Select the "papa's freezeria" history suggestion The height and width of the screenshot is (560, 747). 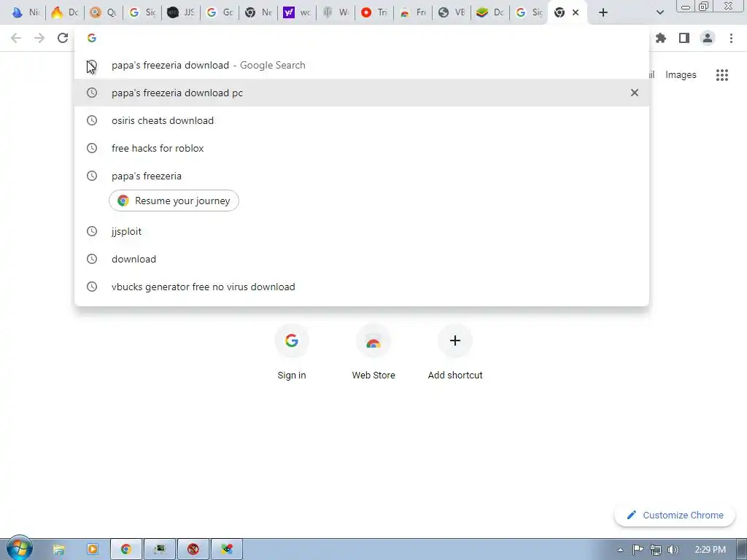tap(362, 176)
